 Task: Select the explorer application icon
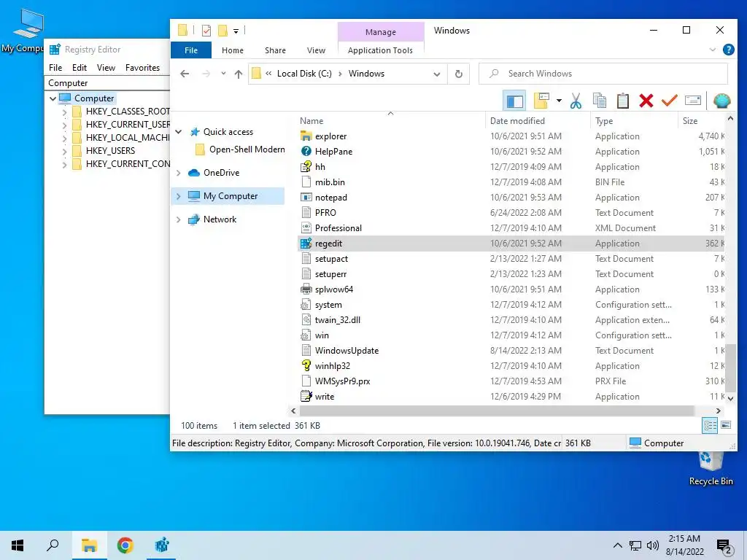(x=306, y=136)
